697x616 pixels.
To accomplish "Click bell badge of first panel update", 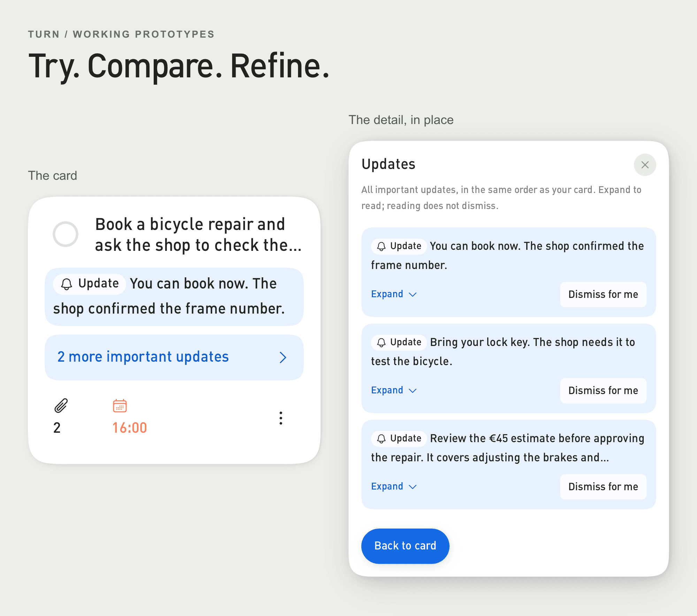I will (399, 246).
